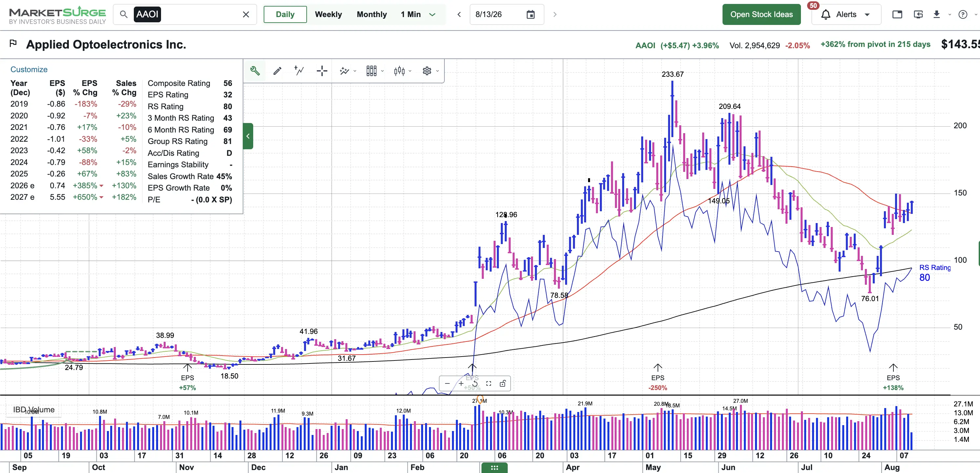Switch chart to Daily timeframe
The height and width of the screenshot is (473, 980).
[x=285, y=14]
